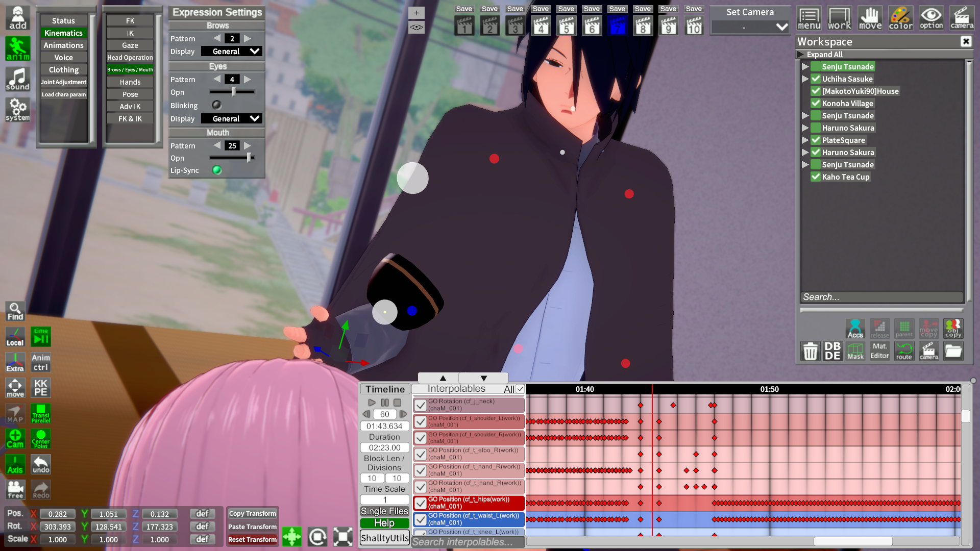The width and height of the screenshot is (980, 551).
Task: Select the move gizmo green arrows icon
Action: tap(292, 537)
